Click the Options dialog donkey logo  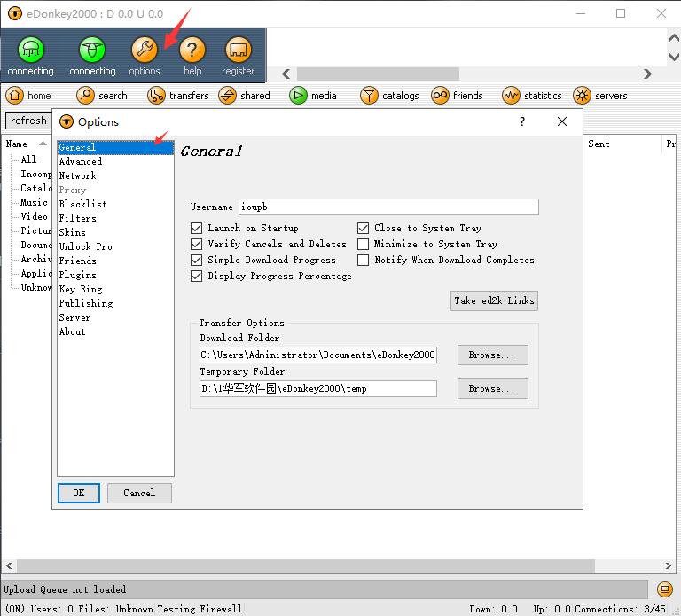click(67, 122)
